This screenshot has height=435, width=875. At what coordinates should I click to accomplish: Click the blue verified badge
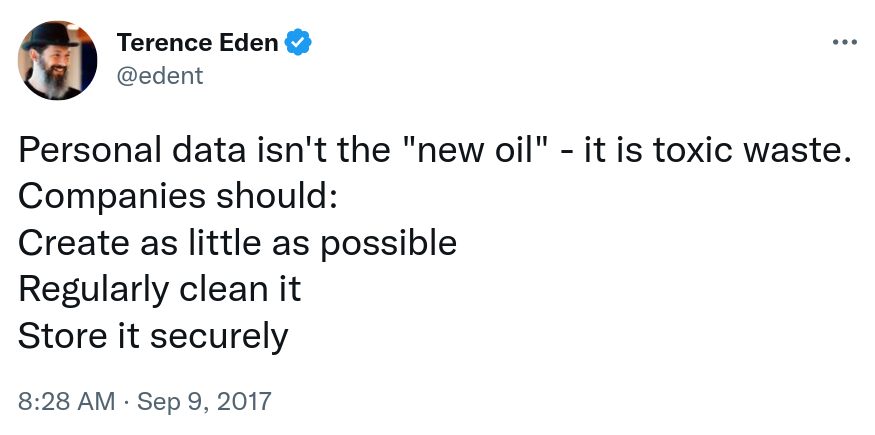(299, 43)
